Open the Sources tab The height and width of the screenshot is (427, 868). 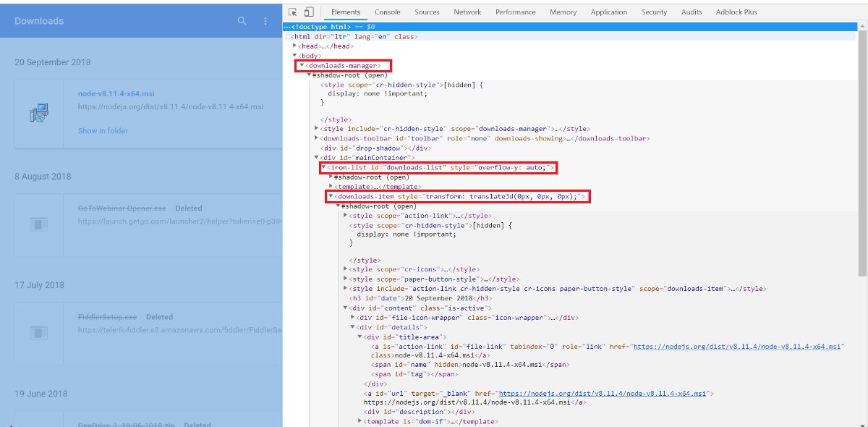tap(427, 12)
